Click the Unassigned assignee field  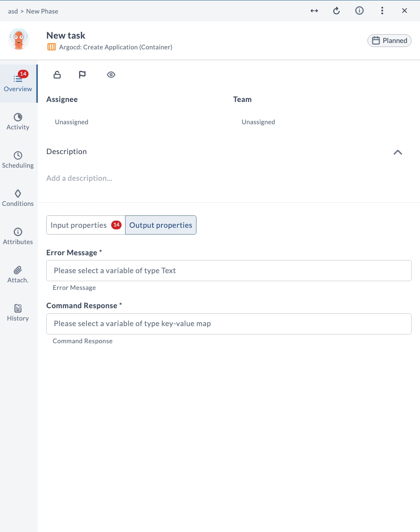tap(72, 122)
